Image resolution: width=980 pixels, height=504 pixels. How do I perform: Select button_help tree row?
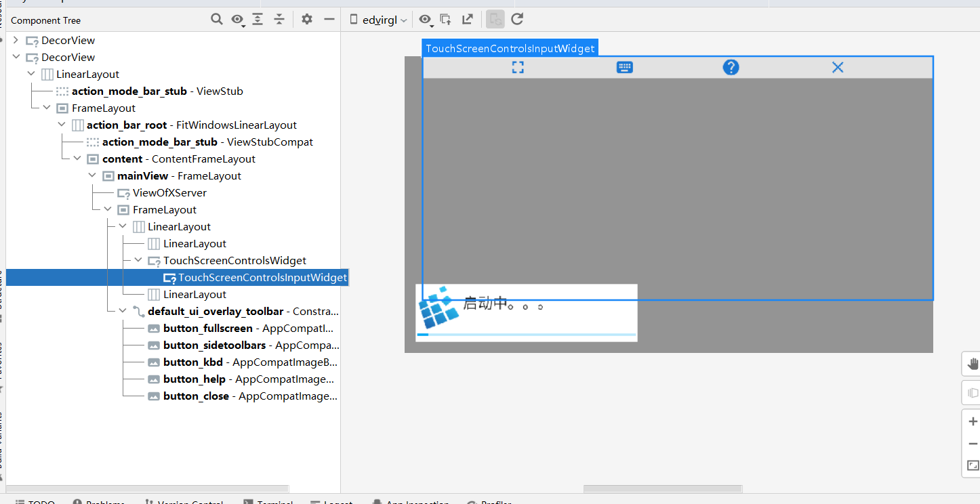pos(241,379)
